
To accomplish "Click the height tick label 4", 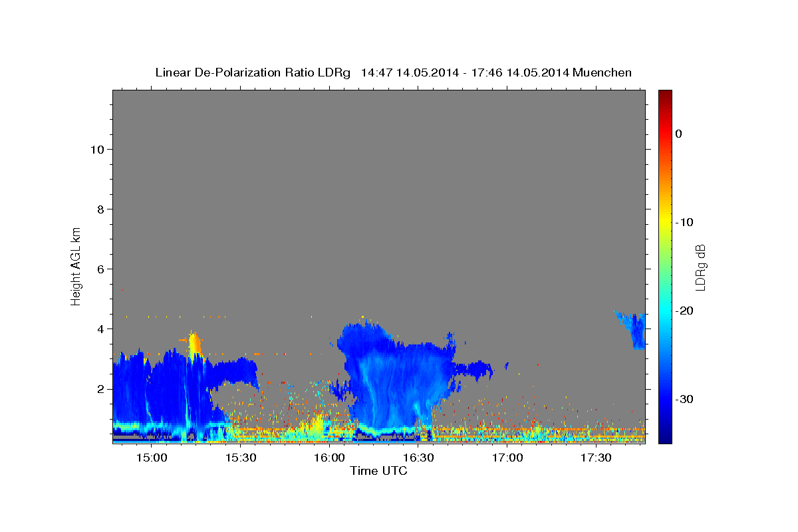I will coord(99,329).
